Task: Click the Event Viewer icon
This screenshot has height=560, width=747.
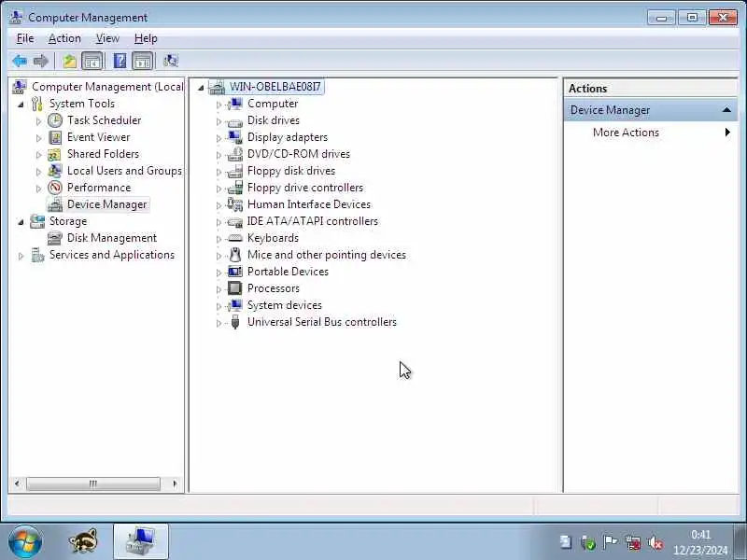Action: pos(55,137)
